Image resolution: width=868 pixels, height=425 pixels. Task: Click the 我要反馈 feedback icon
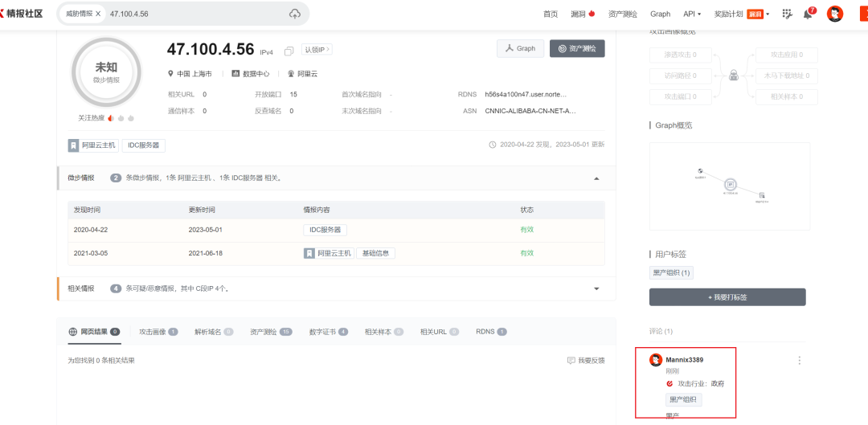coord(571,361)
